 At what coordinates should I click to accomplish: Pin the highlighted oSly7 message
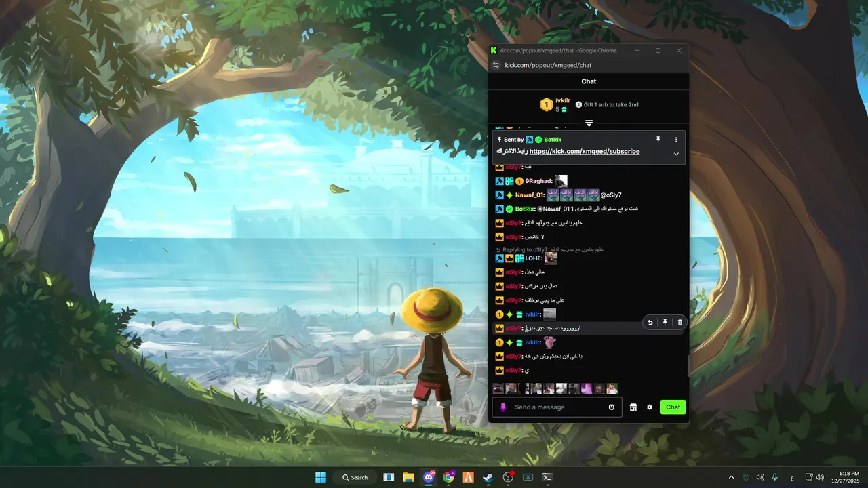[665, 323]
